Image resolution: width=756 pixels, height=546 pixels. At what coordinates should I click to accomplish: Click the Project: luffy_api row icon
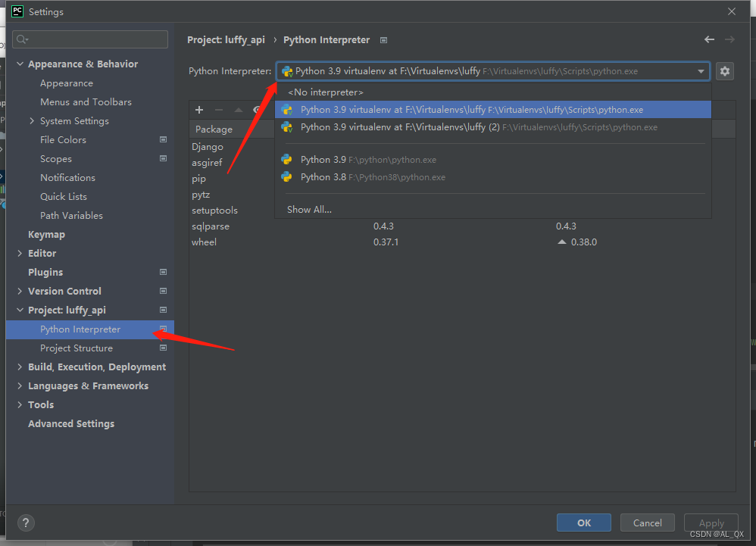click(164, 310)
